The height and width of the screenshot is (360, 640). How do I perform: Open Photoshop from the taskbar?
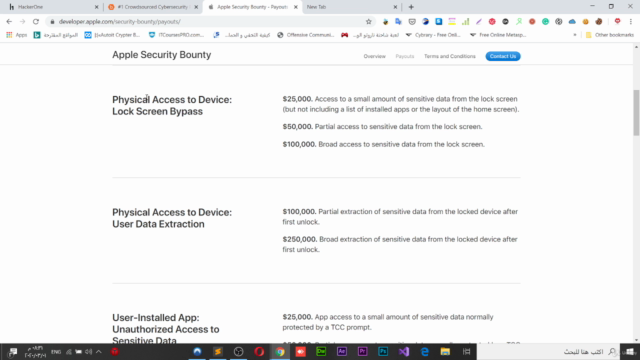[x=383, y=352]
